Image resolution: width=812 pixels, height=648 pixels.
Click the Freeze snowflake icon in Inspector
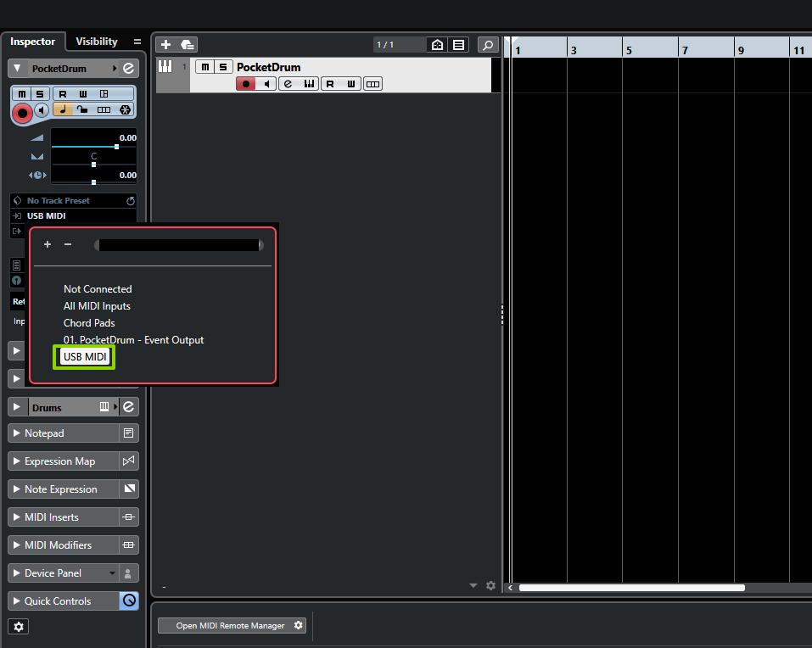pos(125,109)
